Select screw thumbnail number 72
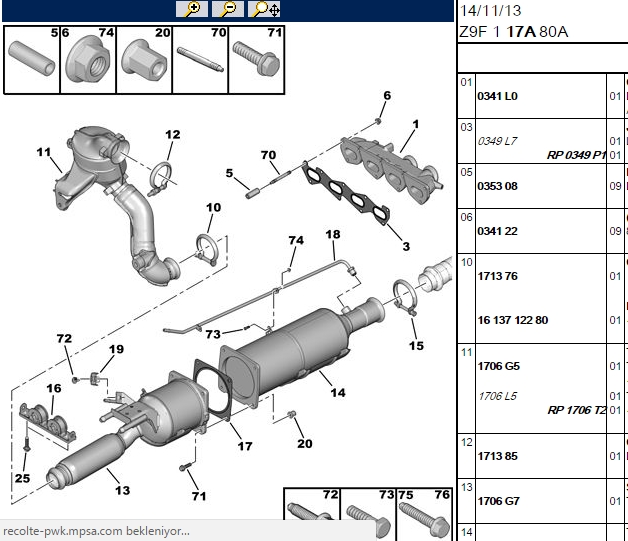The height and width of the screenshot is (541, 628). (x=312, y=505)
